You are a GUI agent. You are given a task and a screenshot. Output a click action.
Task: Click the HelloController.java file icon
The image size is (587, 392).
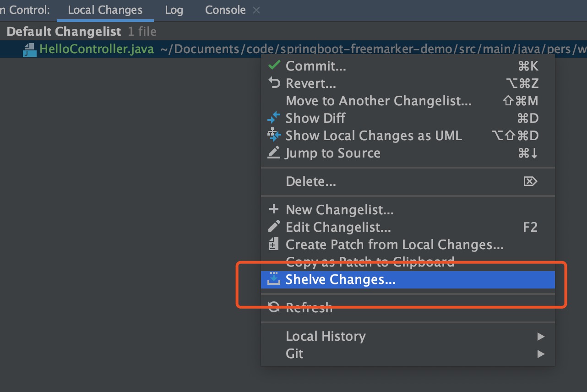29,49
